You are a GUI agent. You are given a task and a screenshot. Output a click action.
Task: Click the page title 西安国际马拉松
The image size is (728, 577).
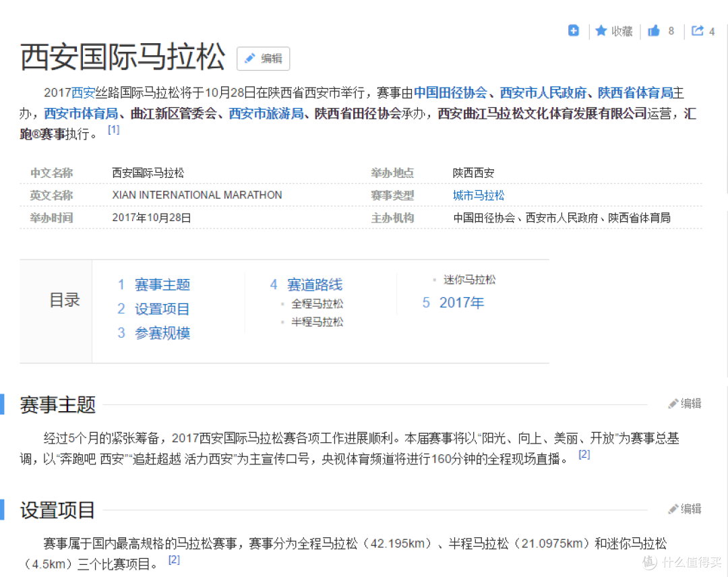click(x=123, y=57)
